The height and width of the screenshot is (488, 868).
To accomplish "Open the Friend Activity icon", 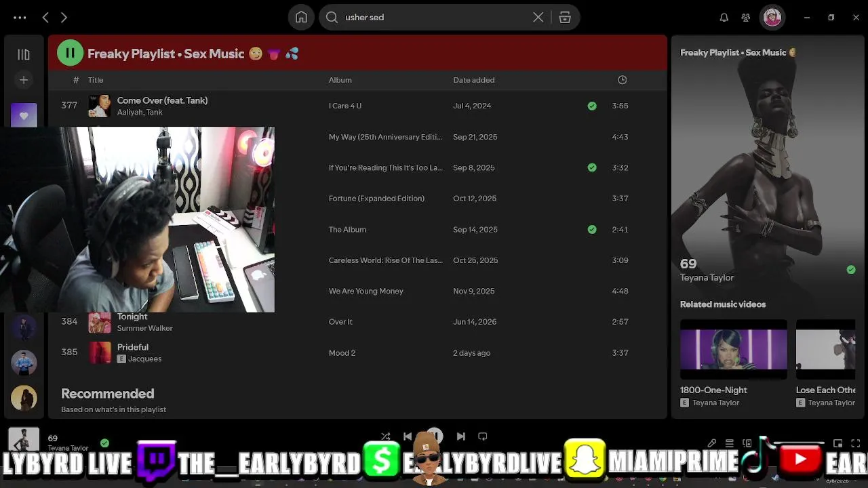I will (x=746, y=18).
